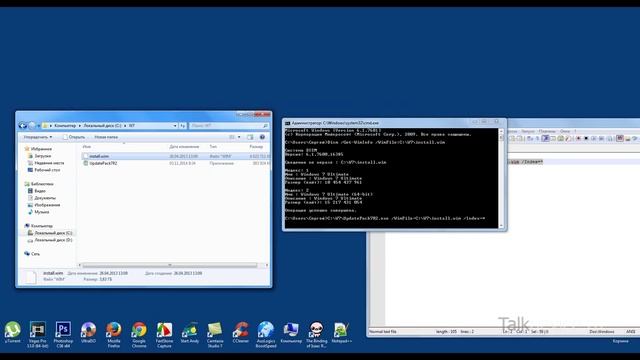Open Mozilla Firefox desktop shortcut
640x360 pixels.
pos(113,334)
